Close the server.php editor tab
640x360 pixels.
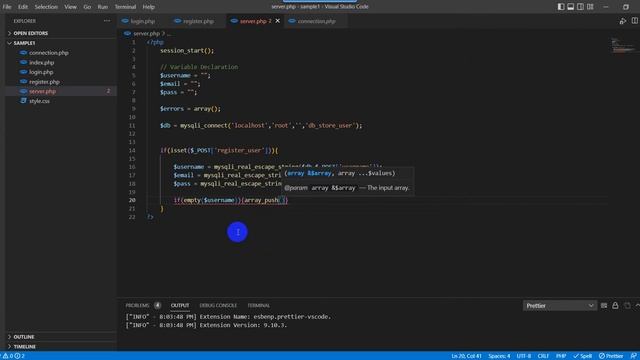(278, 21)
